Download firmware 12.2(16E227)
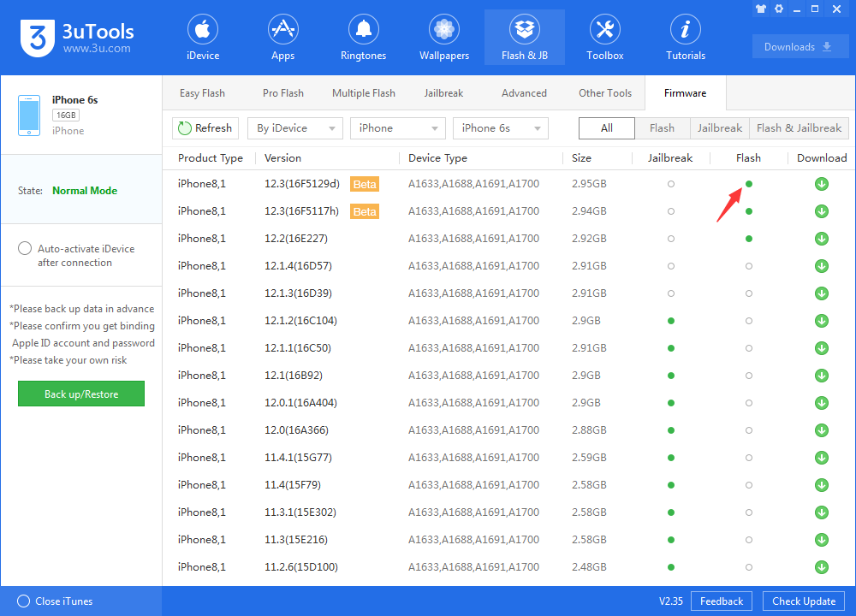 pyautogui.click(x=821, y=239)
